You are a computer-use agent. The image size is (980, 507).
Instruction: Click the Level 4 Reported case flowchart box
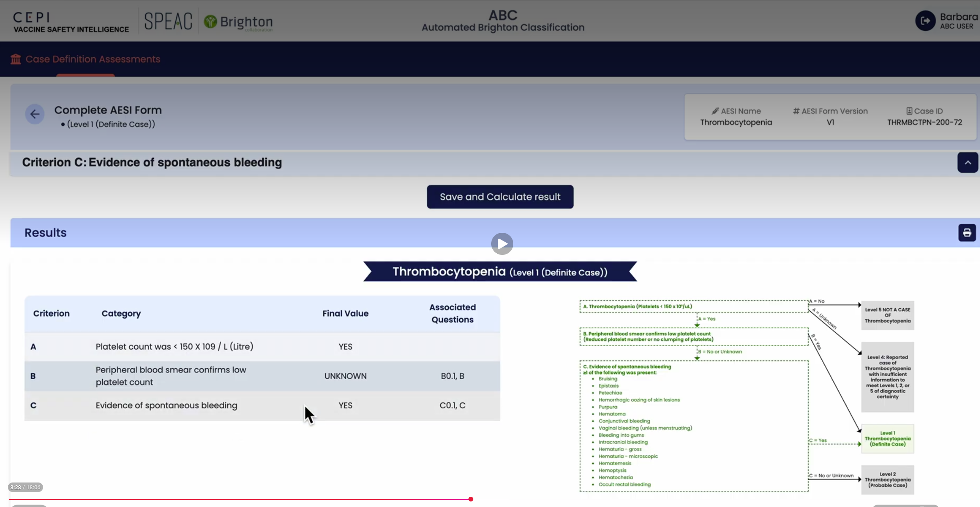click(888, 377)
